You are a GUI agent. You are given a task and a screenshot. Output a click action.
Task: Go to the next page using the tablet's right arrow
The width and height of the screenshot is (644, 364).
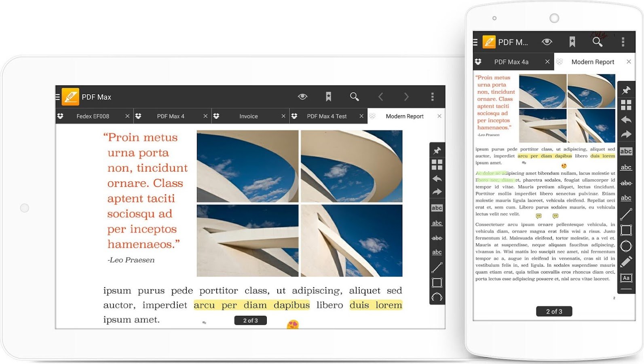(406, 97)
